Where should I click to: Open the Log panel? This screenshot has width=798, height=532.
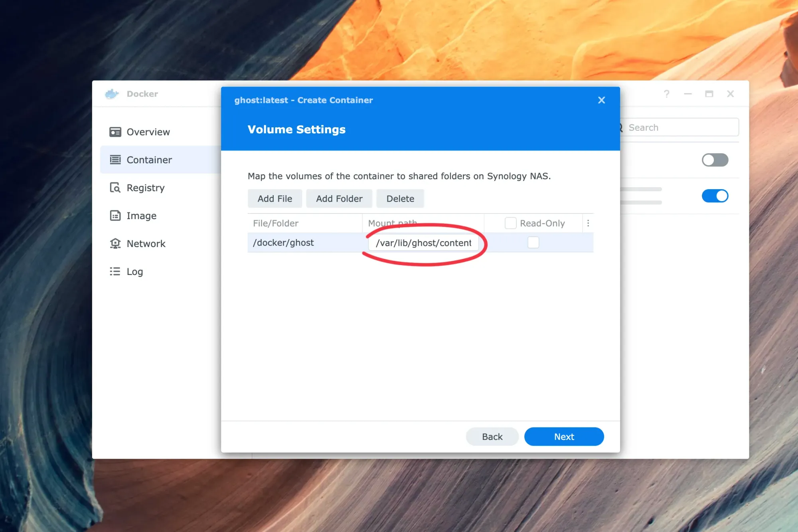(135, 271)
